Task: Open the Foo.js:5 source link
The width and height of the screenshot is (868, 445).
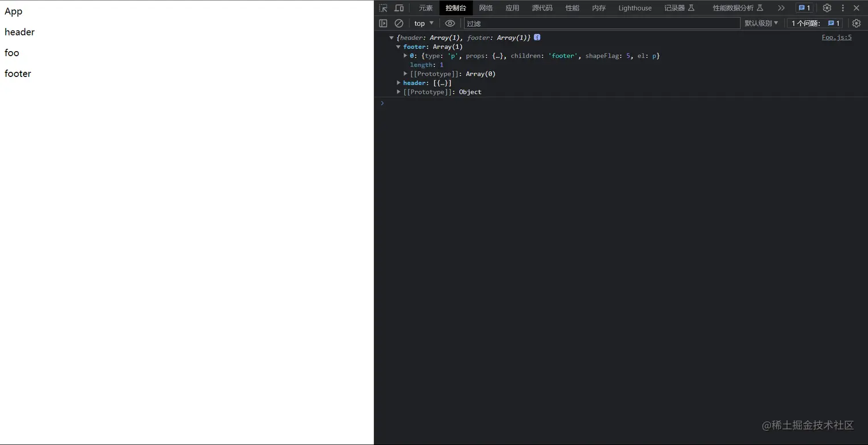Action: tap(836, 37)
